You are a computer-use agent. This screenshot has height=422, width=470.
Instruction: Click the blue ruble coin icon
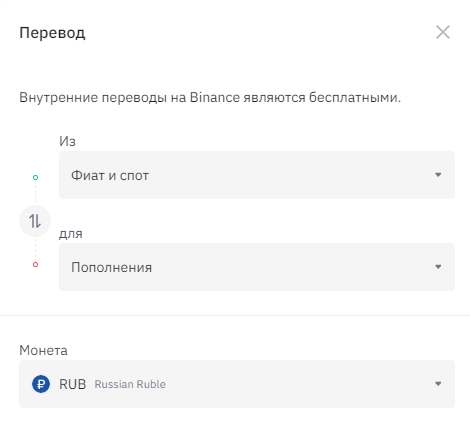coord(41,384)
